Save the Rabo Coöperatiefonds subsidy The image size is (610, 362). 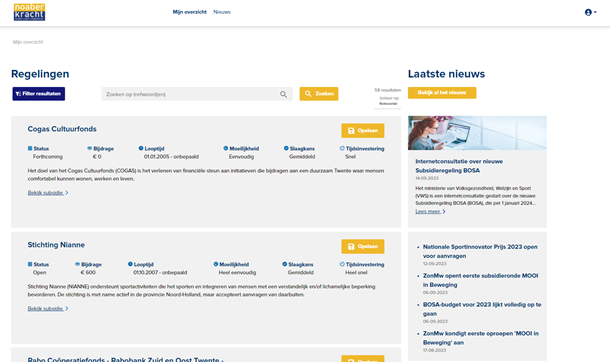[363, 359]
